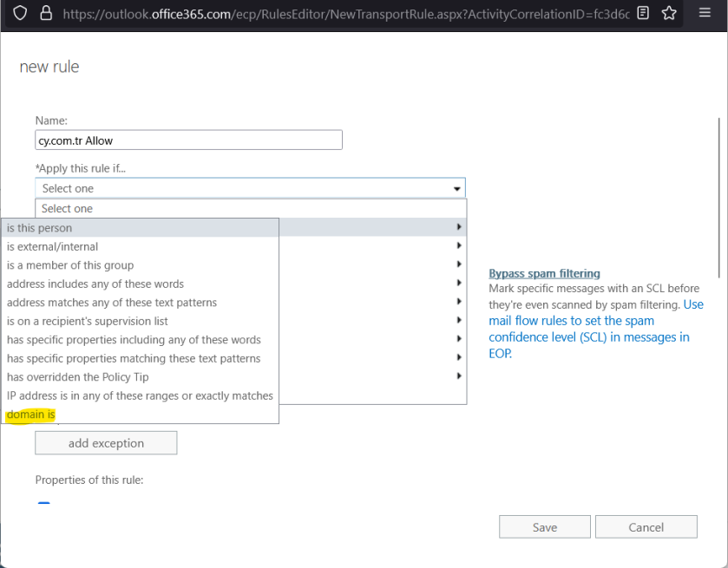This screenshot has height=568, width=728.
Task: Toggle reader view icon in address bar
Action: coord(643,14)
